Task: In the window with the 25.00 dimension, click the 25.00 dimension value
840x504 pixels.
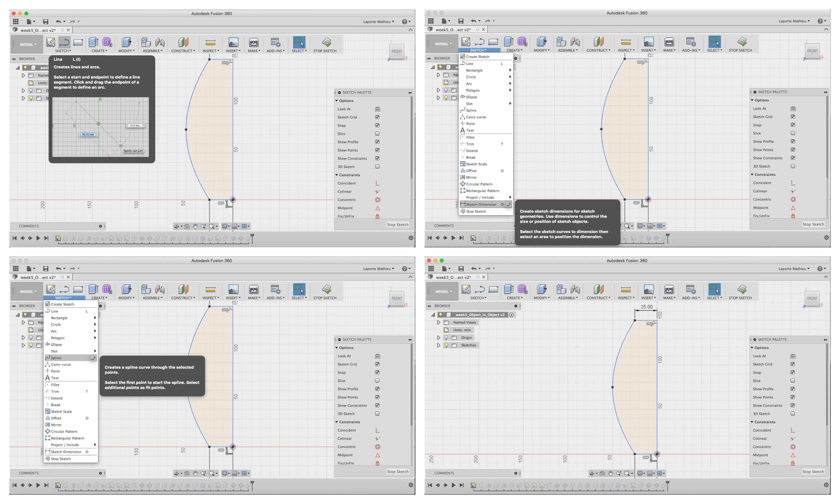Action: click(647, 307)
